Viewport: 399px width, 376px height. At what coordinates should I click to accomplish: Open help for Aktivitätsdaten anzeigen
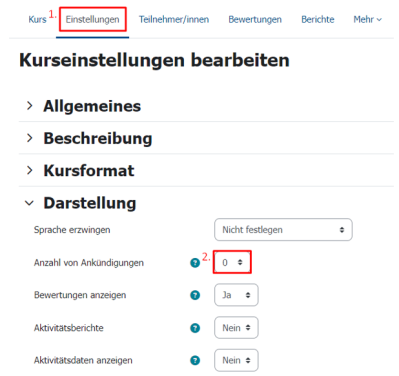coord(195,360)
